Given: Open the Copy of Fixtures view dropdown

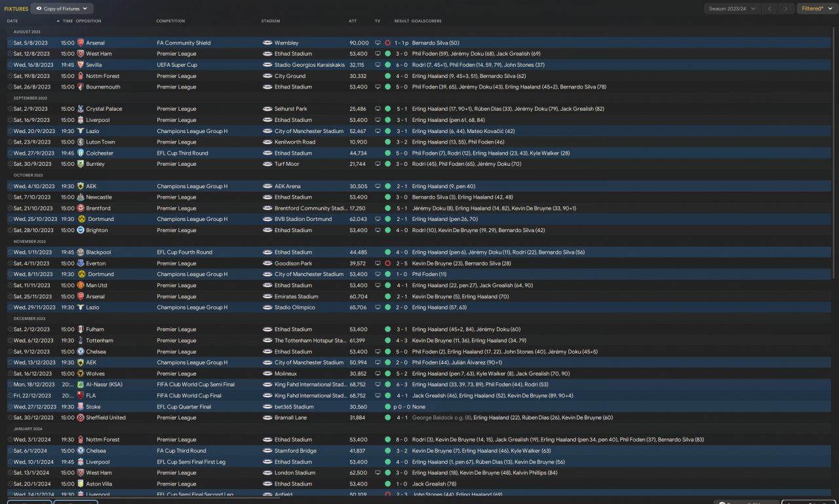Looking at the screenshot, I should 62,9.
